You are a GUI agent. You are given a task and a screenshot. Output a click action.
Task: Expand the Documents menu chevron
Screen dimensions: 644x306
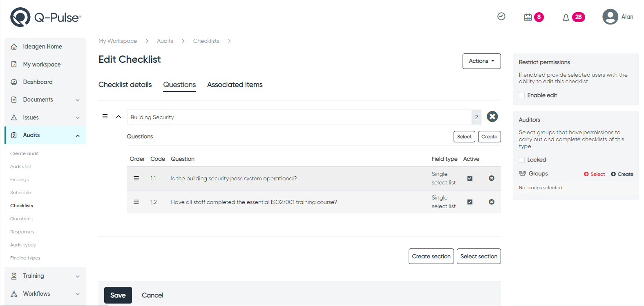[x=78, y=100]
